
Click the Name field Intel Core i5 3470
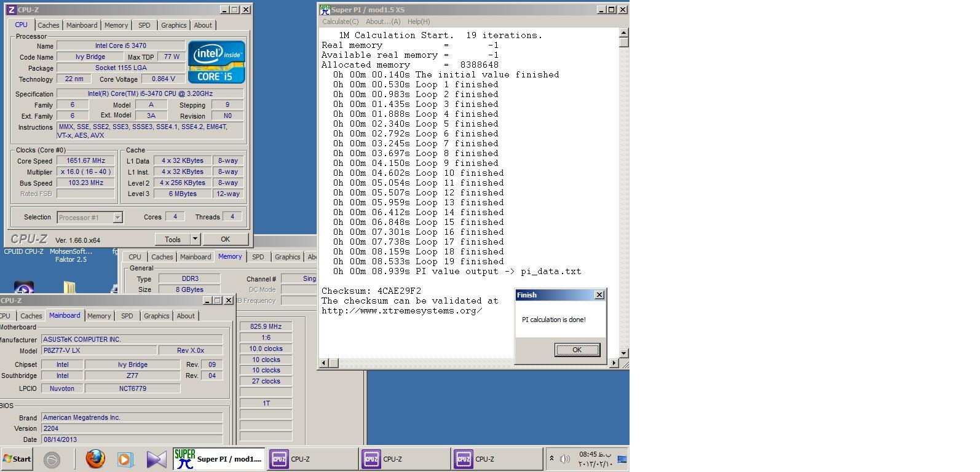click(x=121, y=45)
